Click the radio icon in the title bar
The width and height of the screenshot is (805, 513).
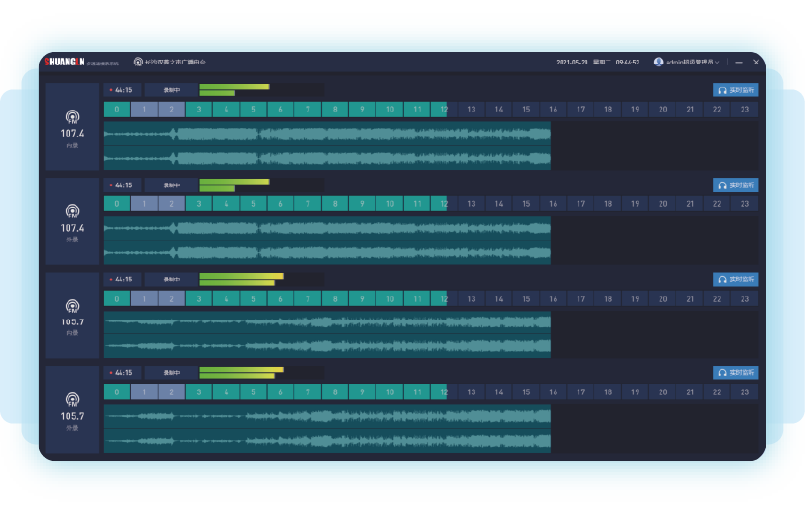138,62
